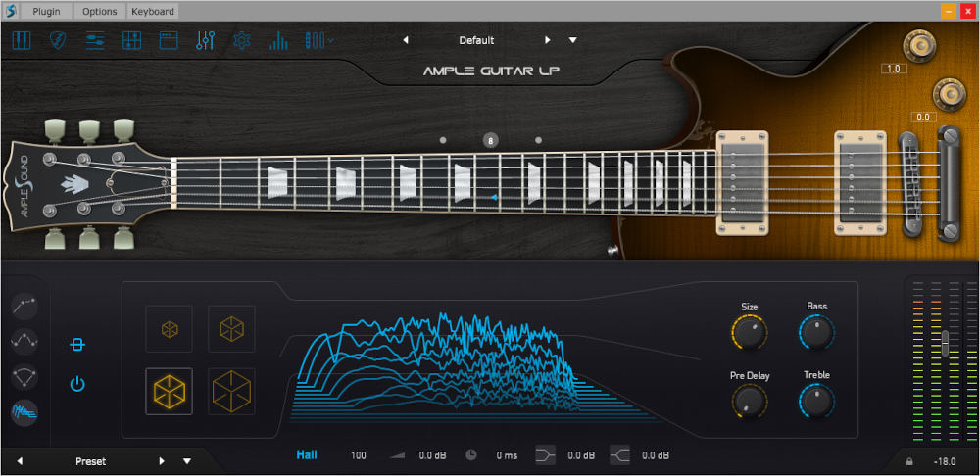Click the reverb volume ramp icon

[398, 455]
